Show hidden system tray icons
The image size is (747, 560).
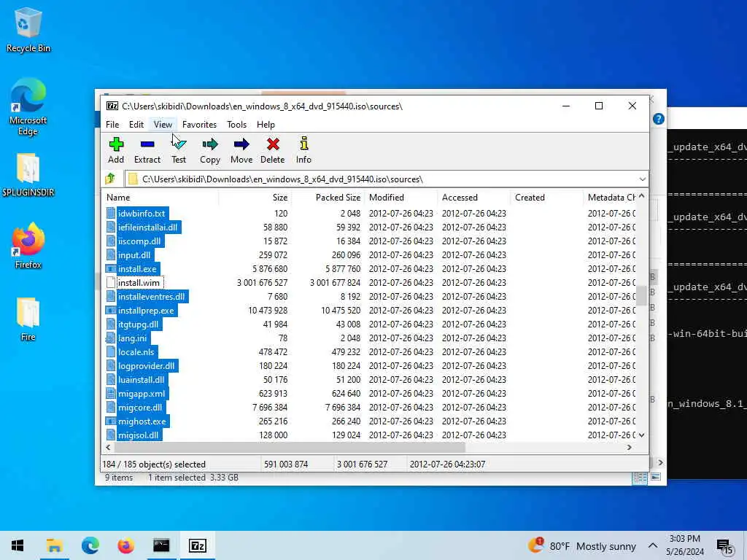point(653,545)
